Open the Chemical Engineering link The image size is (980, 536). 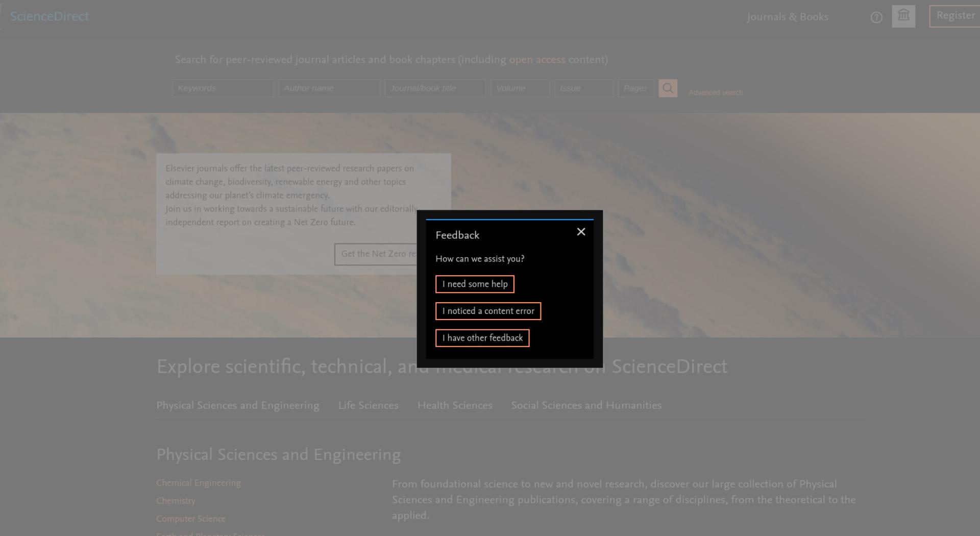point(199,483)
